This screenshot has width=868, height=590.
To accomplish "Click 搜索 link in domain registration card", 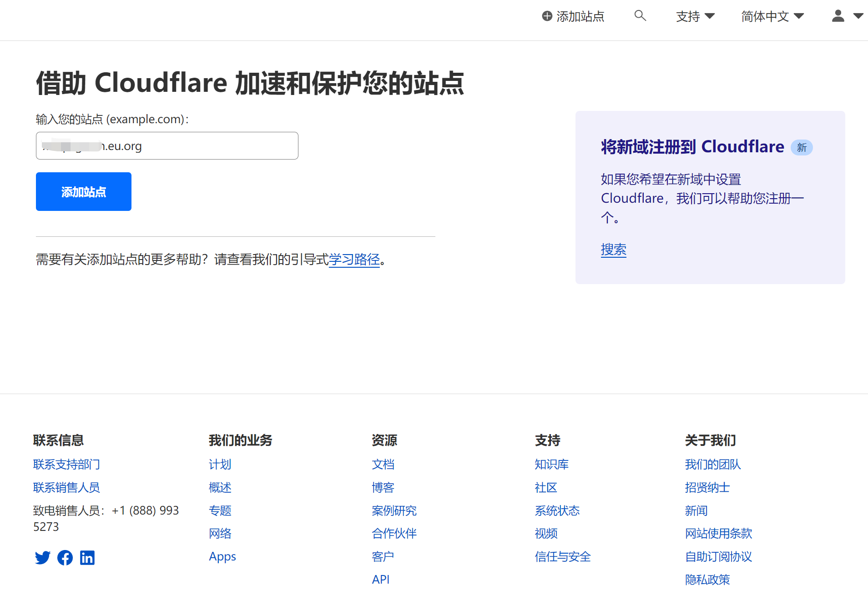I will point(613,250).
